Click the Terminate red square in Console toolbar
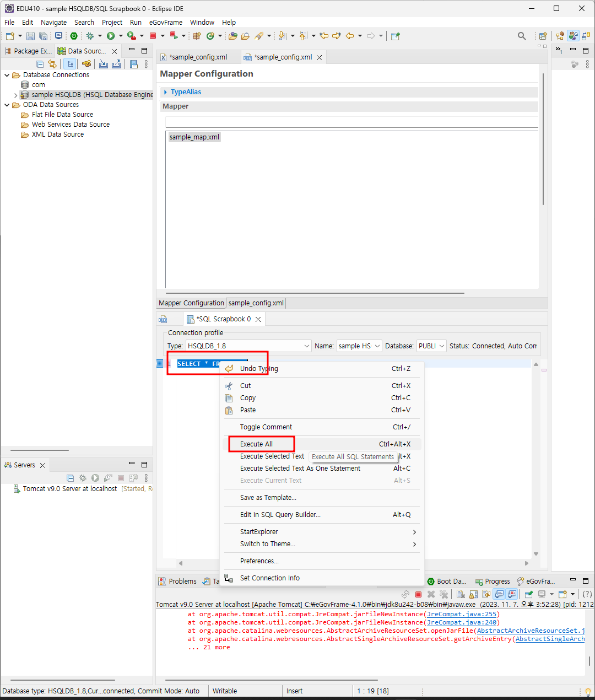595x700 pixels. (418, 594)
